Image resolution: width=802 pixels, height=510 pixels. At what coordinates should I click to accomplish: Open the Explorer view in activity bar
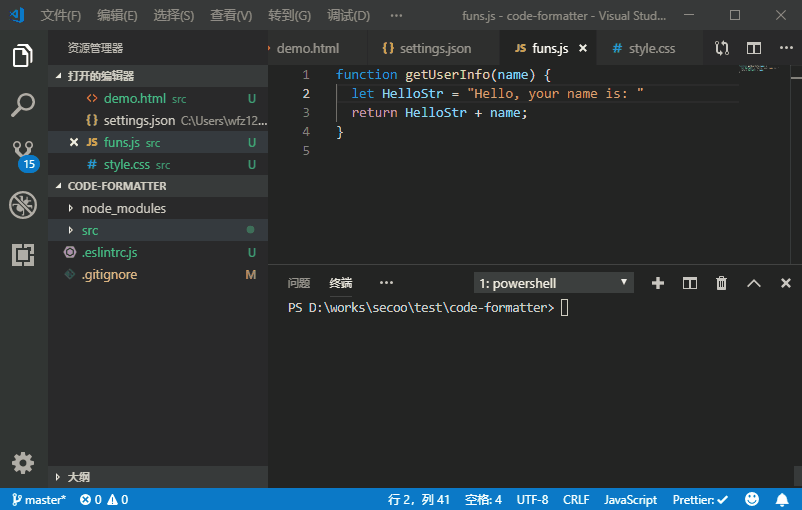click(x=23, y=55)
